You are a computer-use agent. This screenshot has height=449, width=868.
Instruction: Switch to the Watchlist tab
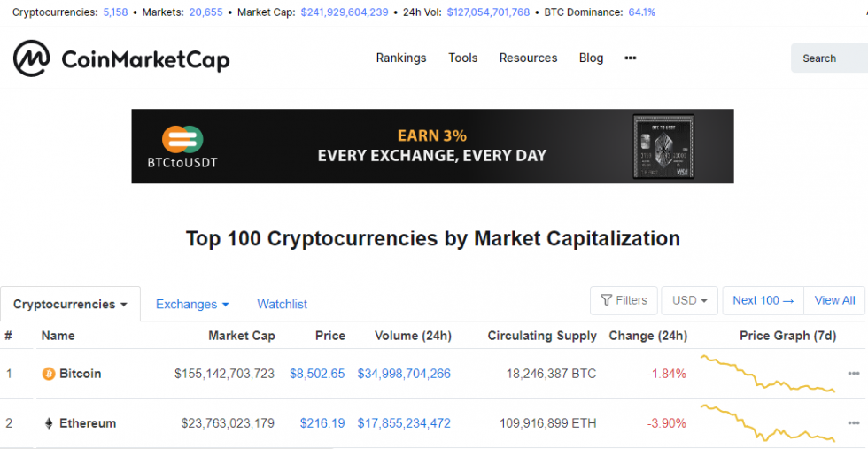click(282, 304)
